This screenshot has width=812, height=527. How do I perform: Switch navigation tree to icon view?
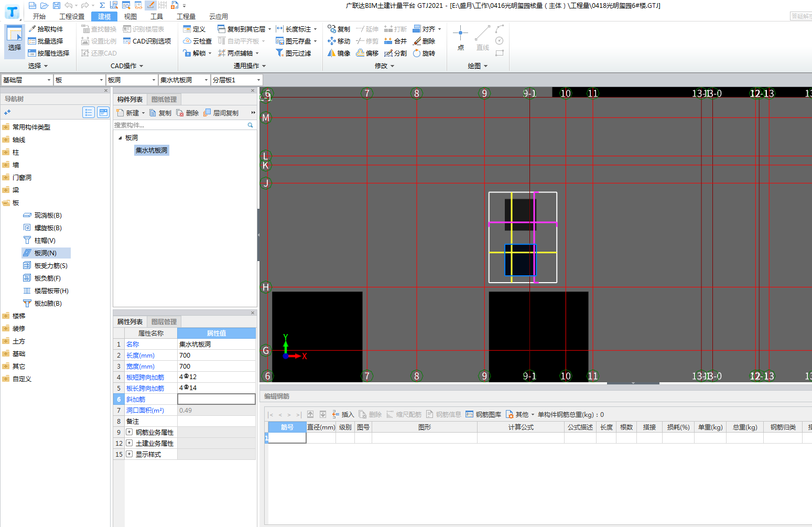pos(103,112)
